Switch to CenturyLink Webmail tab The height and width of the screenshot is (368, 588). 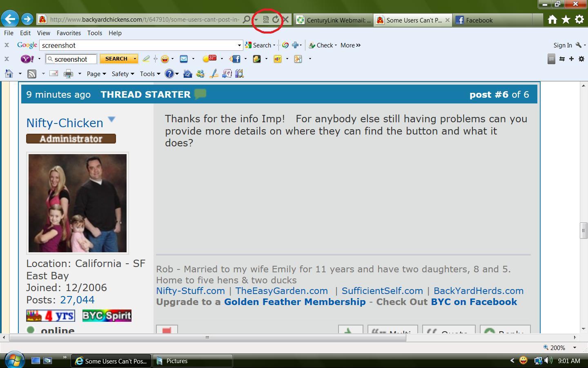click(334, 20)
